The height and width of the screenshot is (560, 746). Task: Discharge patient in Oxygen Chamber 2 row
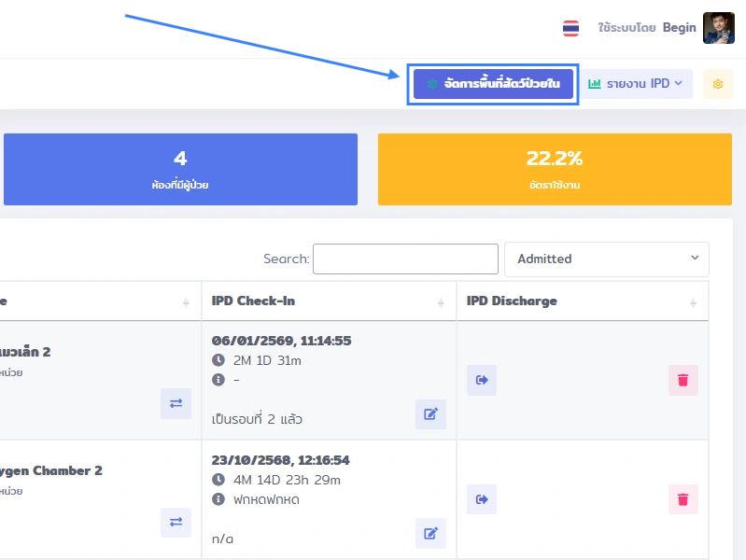(482, 499)
